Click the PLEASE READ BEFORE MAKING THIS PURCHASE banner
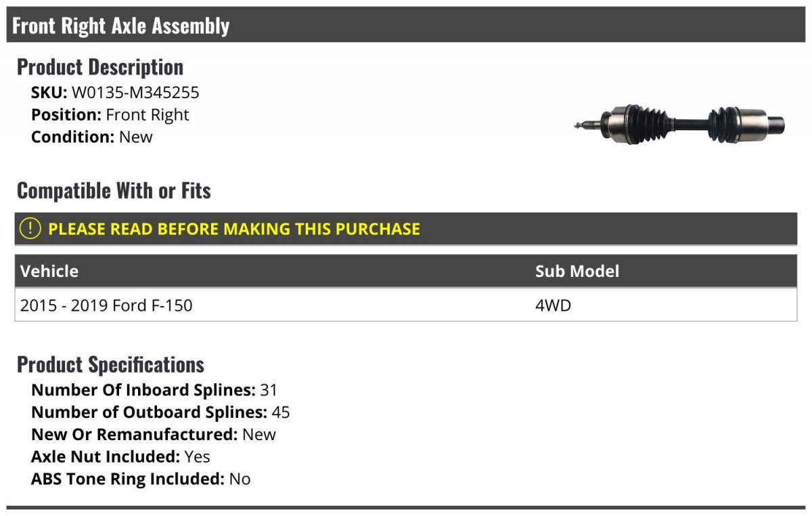Screen dimensions: 812x516 (x=233, y=229)
